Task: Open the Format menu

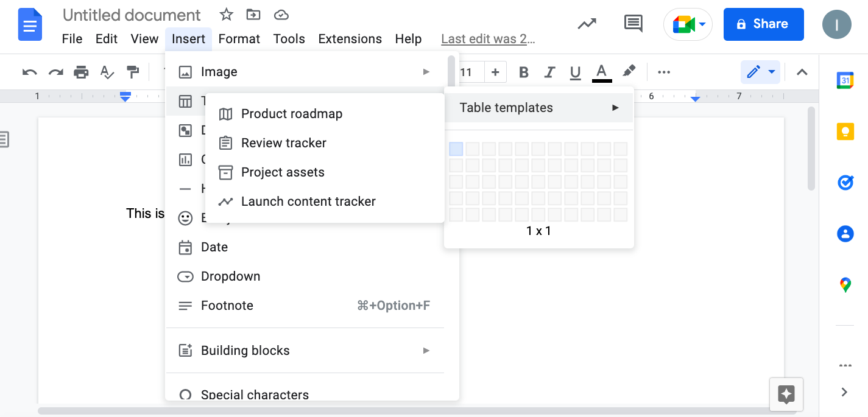Action: 239,38
